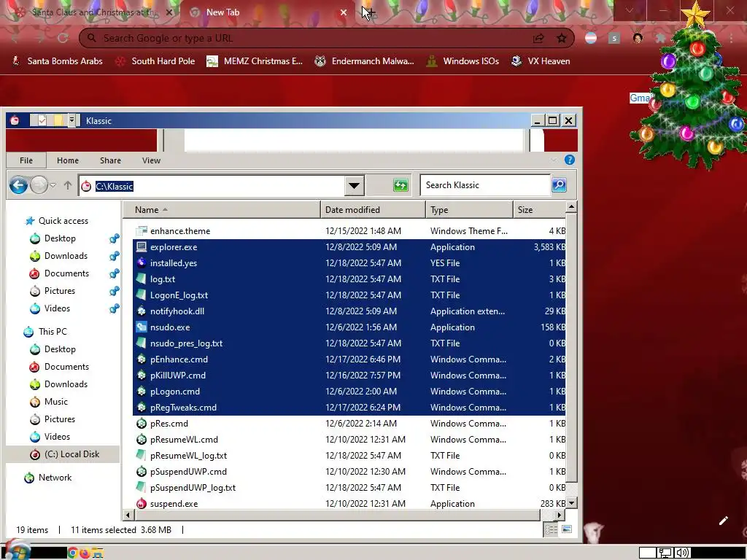Screen dimensions: 747x560
Task: Click horizontal scrollbar right arrow
Action: pos(559,515)
